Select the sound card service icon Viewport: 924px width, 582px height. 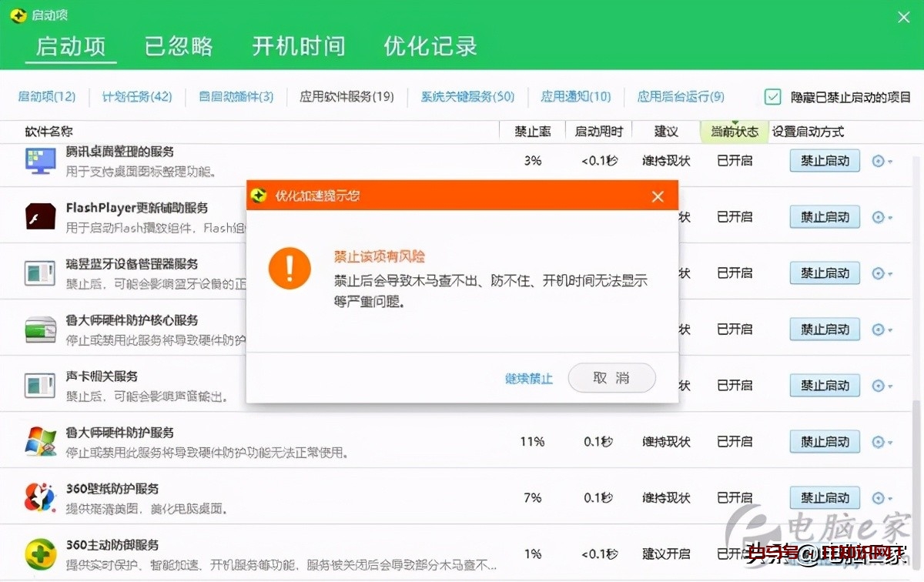39,384
